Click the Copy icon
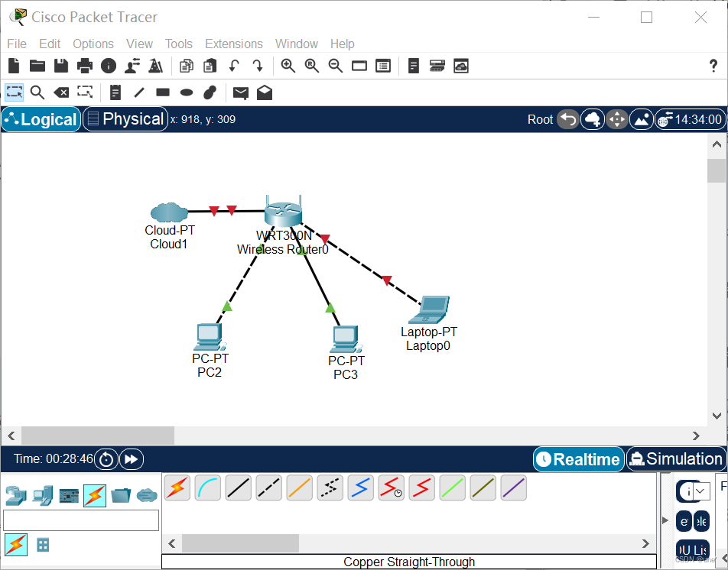Image resolution: width=728 pixels, height=570 pixels. (187, 66)
